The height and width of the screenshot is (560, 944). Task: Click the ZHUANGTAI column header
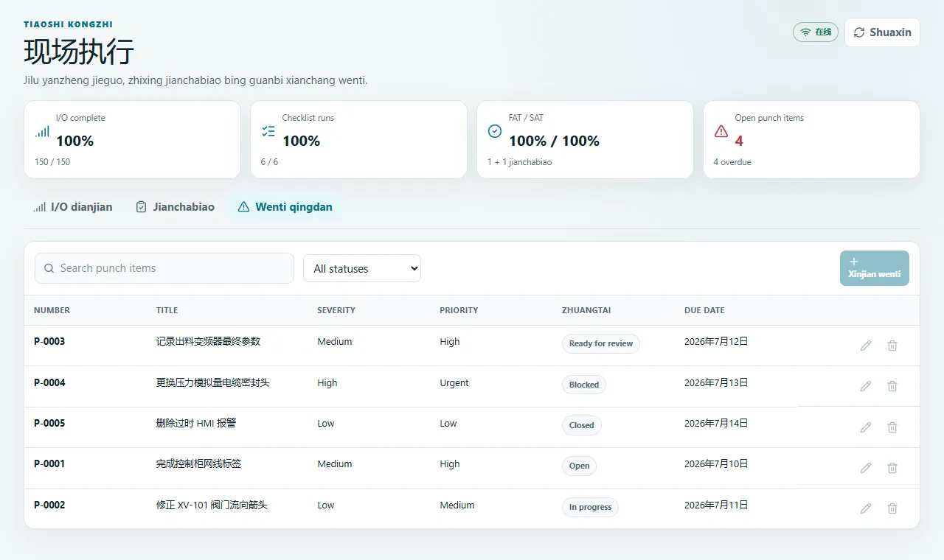[x=586, y=310]
